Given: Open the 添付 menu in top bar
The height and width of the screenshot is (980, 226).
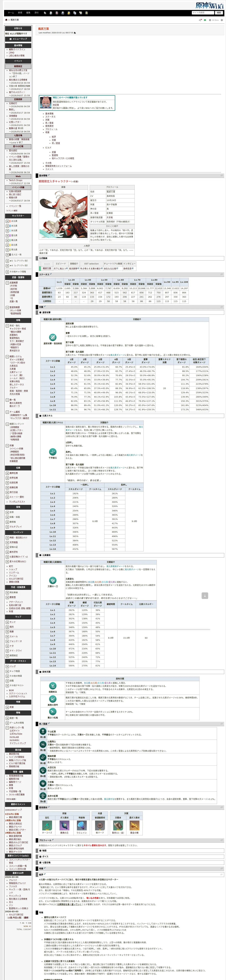Looking at the screenshot, I should click(37, 13).
